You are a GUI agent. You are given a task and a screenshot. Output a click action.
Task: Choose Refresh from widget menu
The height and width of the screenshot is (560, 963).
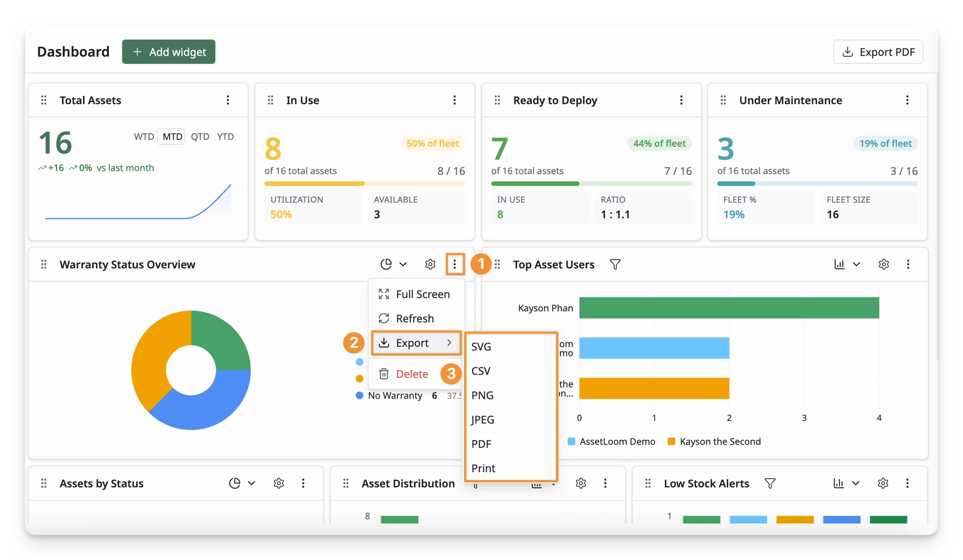(415, 318)
